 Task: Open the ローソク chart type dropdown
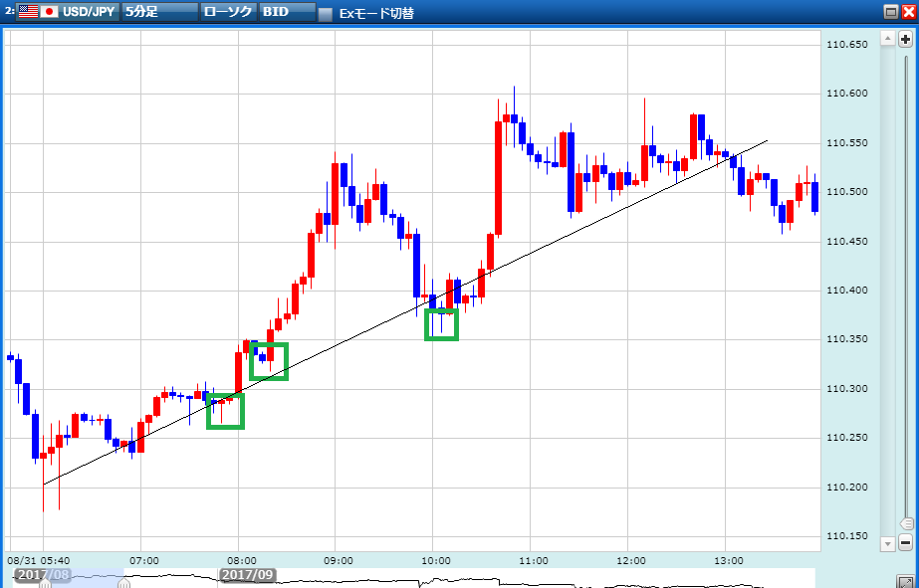(229, 11)
